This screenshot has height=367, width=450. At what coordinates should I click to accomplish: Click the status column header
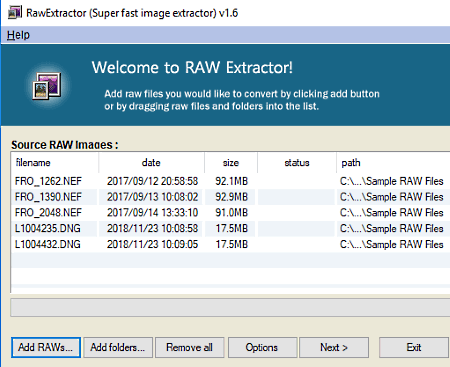click(x=297, y=163)
